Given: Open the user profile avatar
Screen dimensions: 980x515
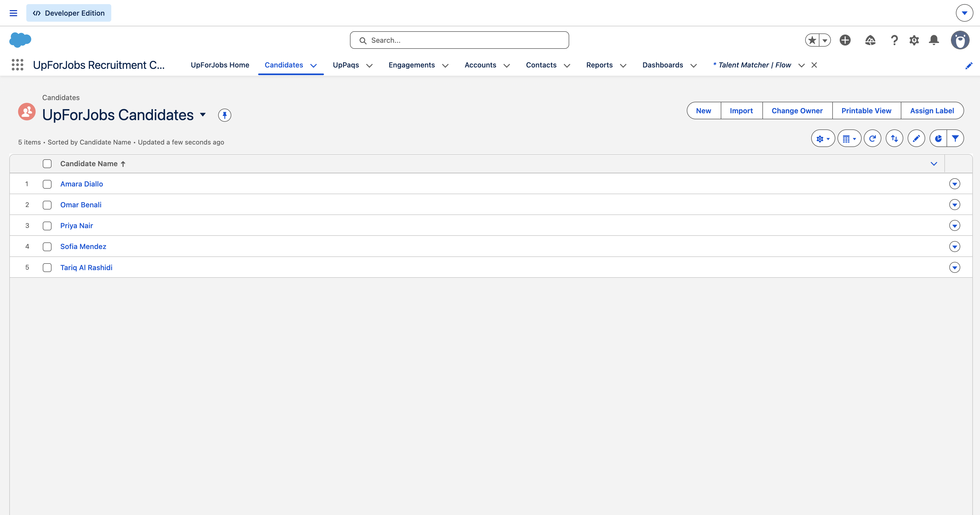Looking at the screenshot, I should [x=960, y=40].
